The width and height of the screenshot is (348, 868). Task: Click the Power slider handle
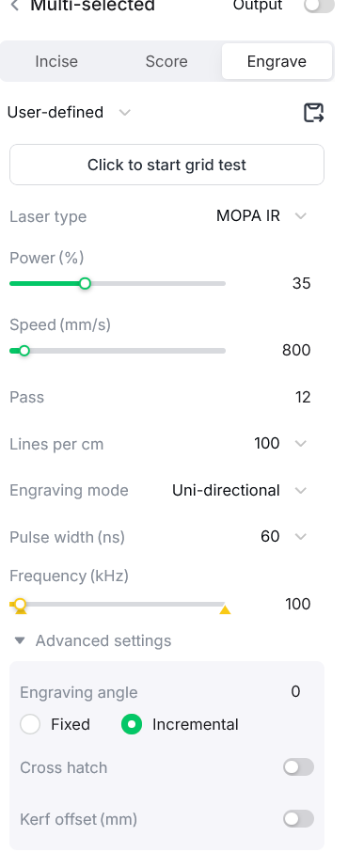pyautogui.click(x=85, y=283)
